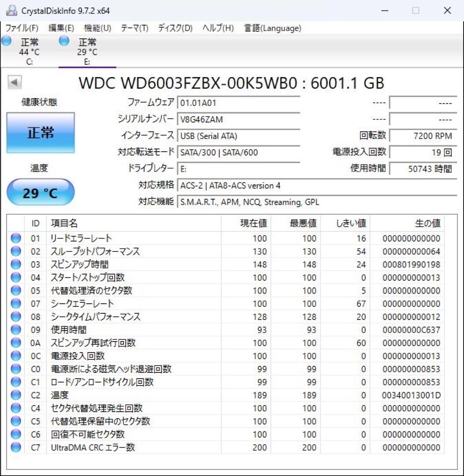Click the status dot beside 回復不可能セクタ数
This screenshot has height=476, width=464.
pyautogui.click(x=15, y=434)
